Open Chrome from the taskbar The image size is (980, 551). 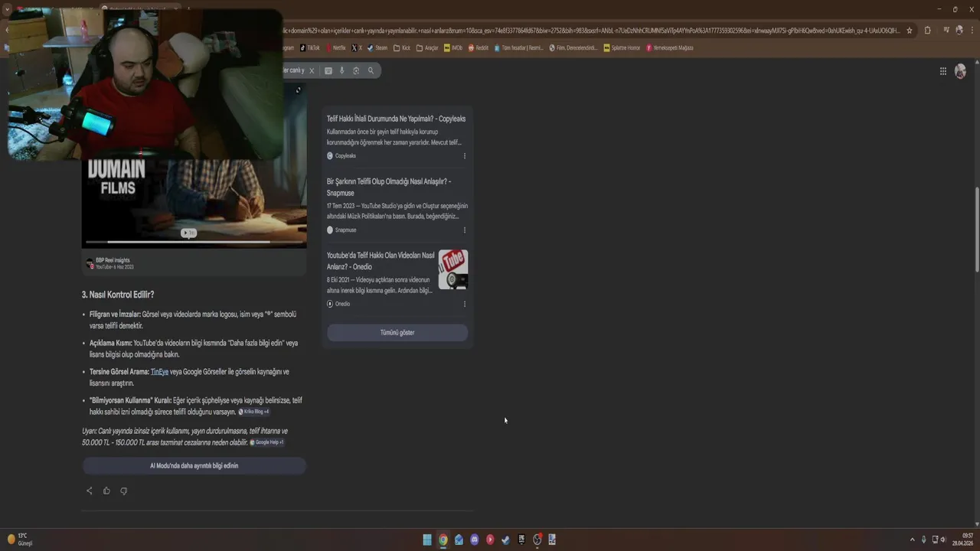[443, 540]
